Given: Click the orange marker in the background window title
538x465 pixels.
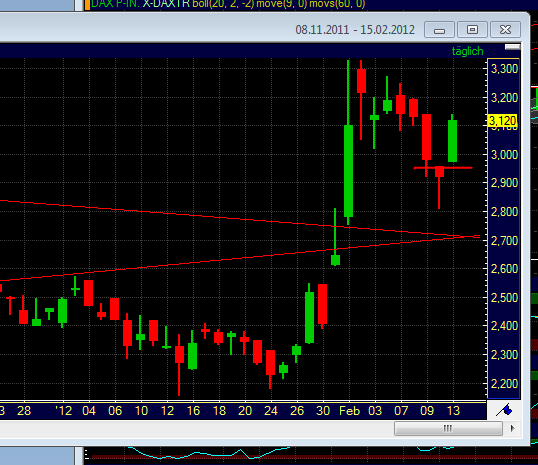Looking at the screenshot, I should (x=87, y=4).
